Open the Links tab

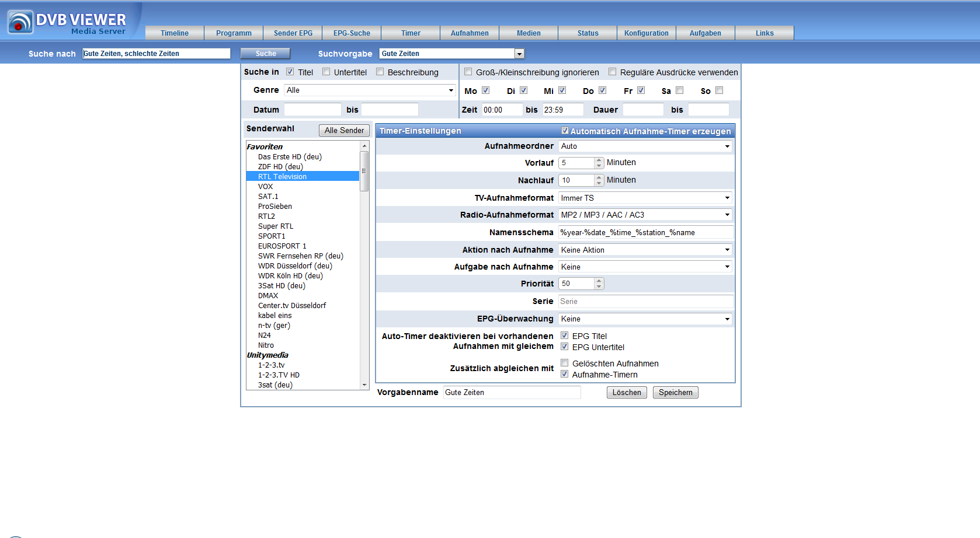point(764,33)
